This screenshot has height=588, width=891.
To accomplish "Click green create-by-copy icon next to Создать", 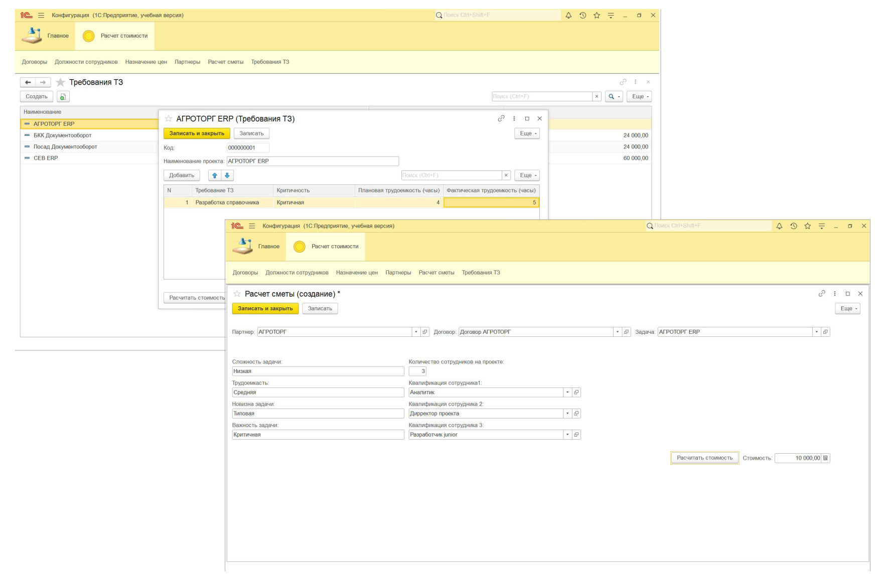I will tap(63, 97).
